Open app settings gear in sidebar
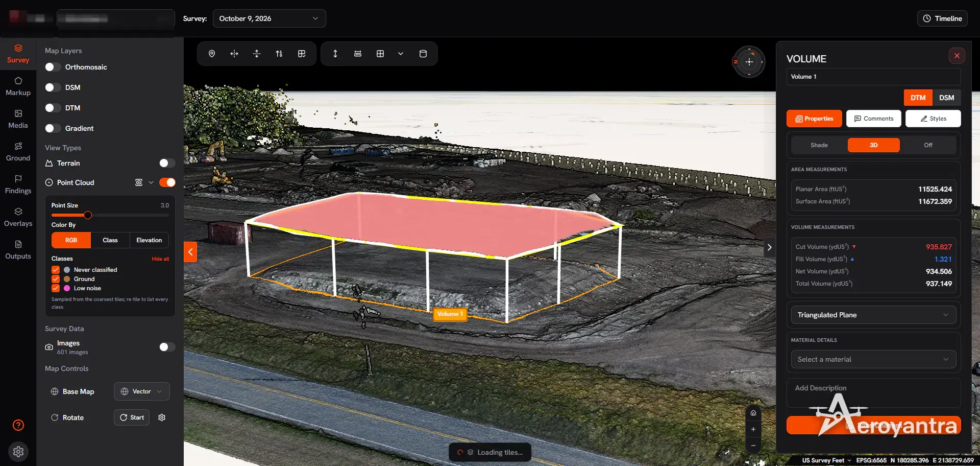The width and height of the screenshot is (980, 466). coord(18,452)
